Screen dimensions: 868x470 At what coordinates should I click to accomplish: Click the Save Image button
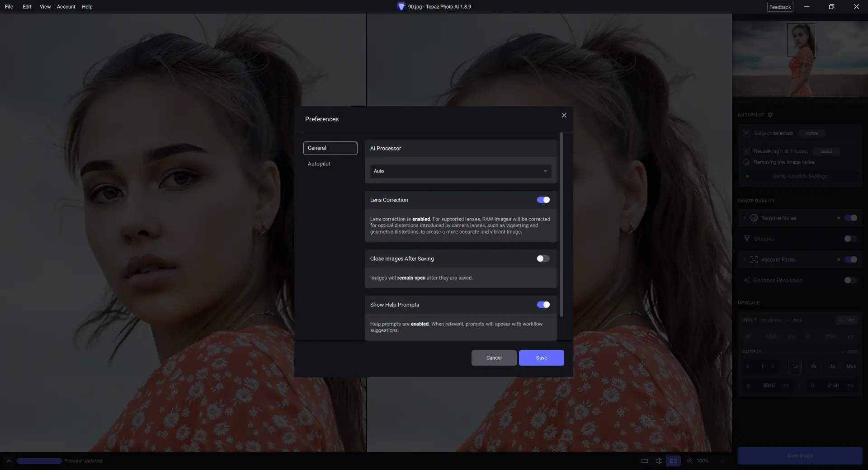coord(800,456)
